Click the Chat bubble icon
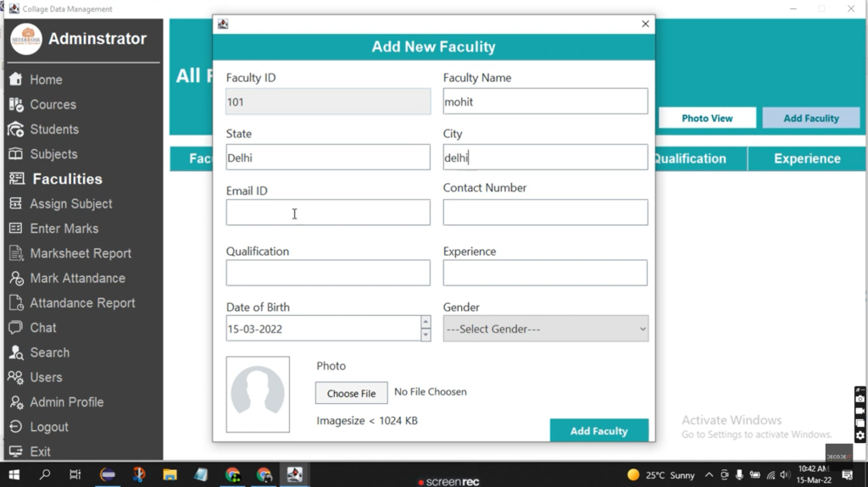 click(x=15, y=327)
